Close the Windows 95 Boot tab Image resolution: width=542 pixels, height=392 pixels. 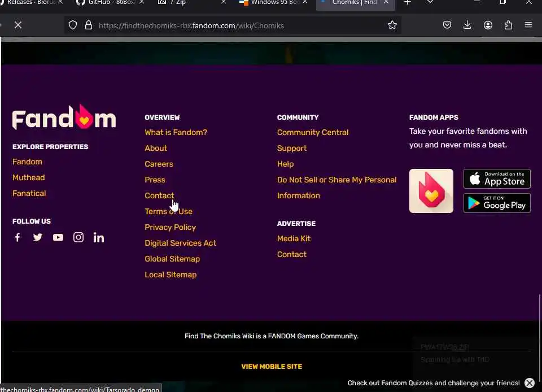tap(305, 2)
